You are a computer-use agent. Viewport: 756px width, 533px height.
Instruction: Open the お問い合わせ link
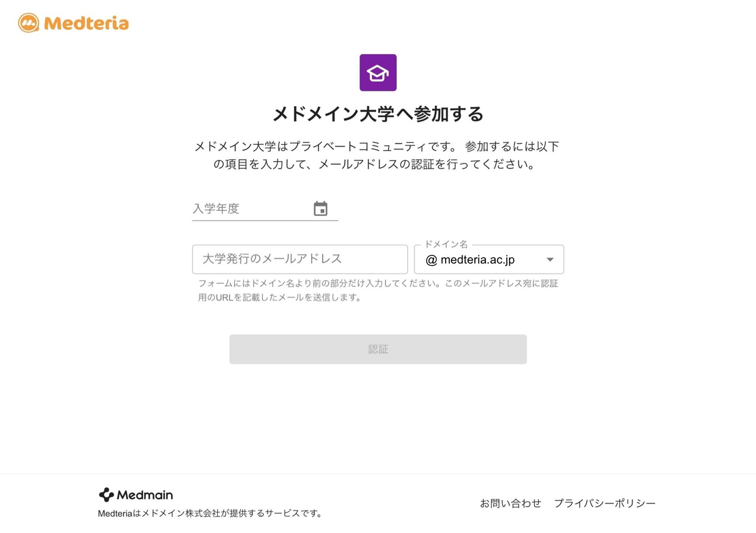coord(510,504)
